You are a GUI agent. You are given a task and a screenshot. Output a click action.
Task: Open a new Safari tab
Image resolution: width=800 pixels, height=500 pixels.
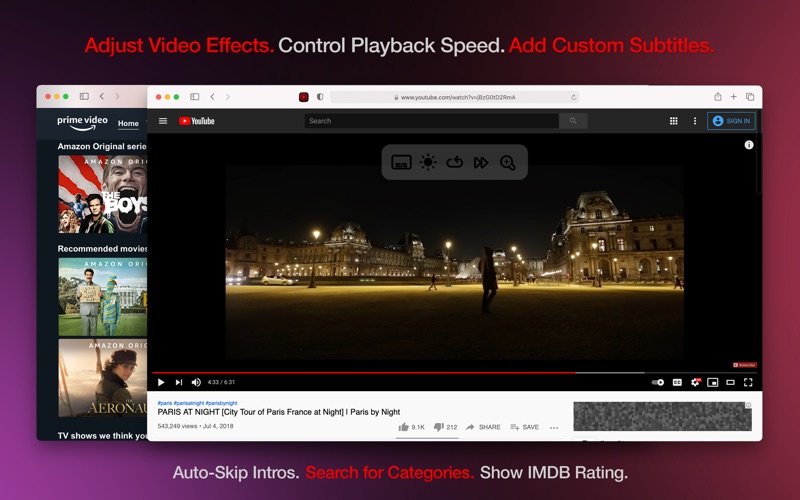click(733, 96)
